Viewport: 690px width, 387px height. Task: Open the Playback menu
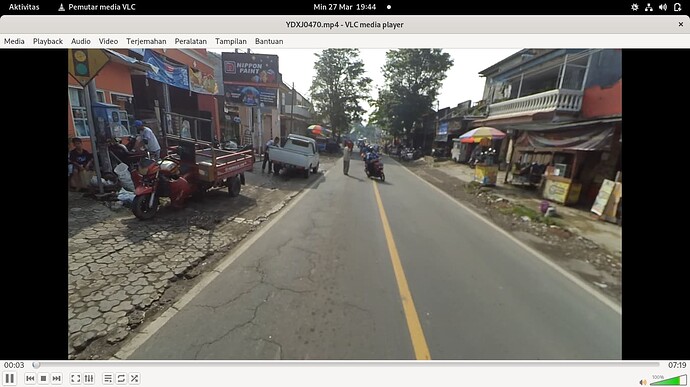(x=48, y=41)
